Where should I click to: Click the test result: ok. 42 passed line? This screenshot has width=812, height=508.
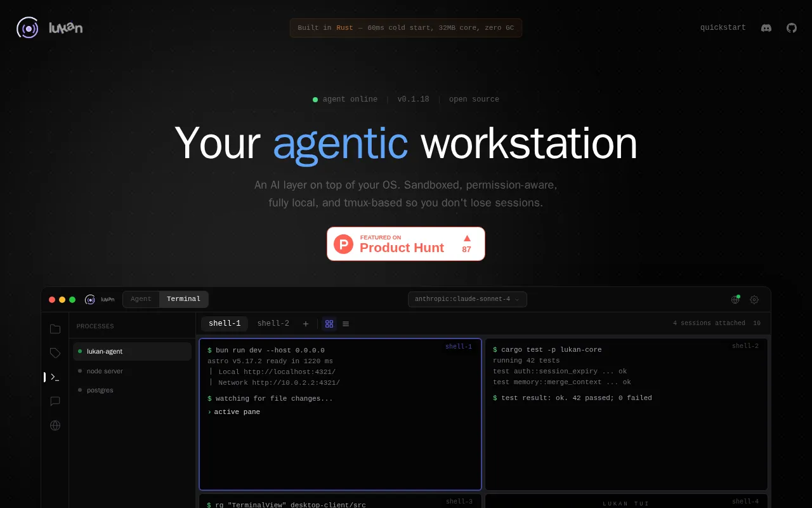pyautogui.click(x=572, y=398)
